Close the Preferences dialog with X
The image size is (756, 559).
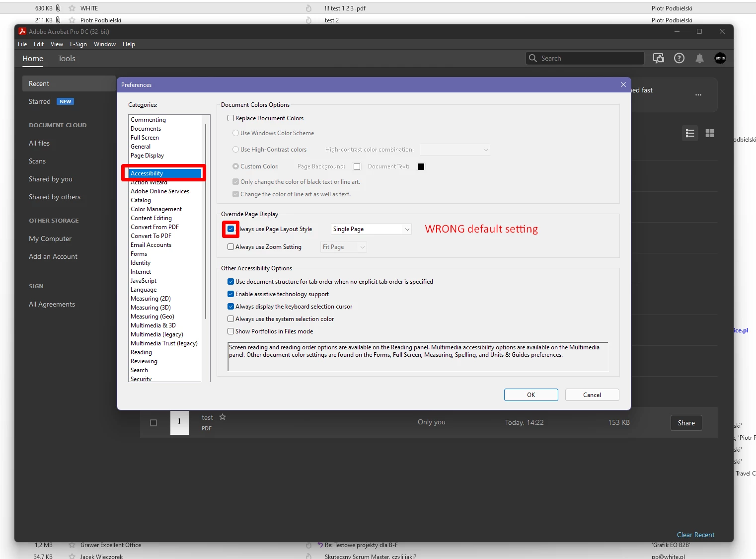pyautogui.click(x=623, y=84)
